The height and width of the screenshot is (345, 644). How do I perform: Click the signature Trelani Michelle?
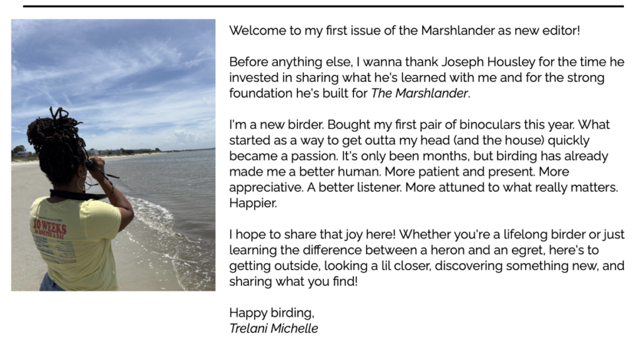coord(274,328)
